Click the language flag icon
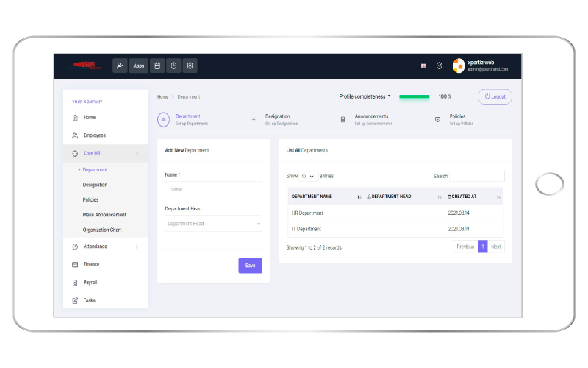Image resolution: width=588 pixels, height=368 pixels. coord(423,66)
